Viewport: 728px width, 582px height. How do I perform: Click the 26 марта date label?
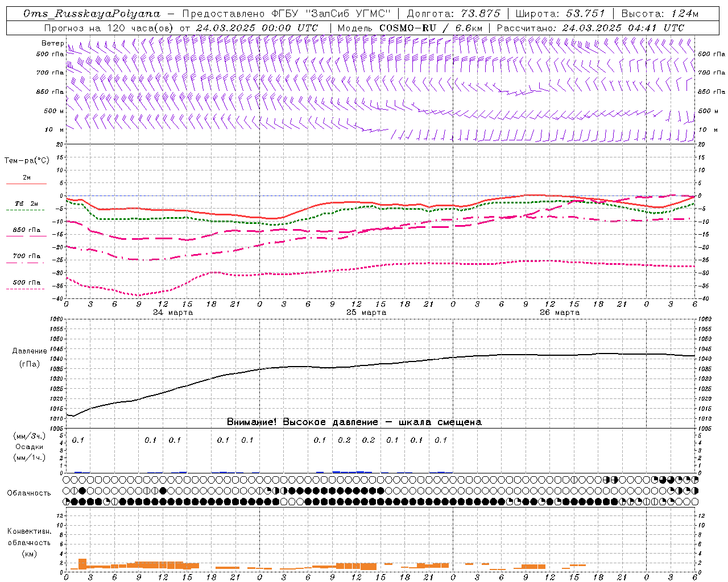(560, 313)
